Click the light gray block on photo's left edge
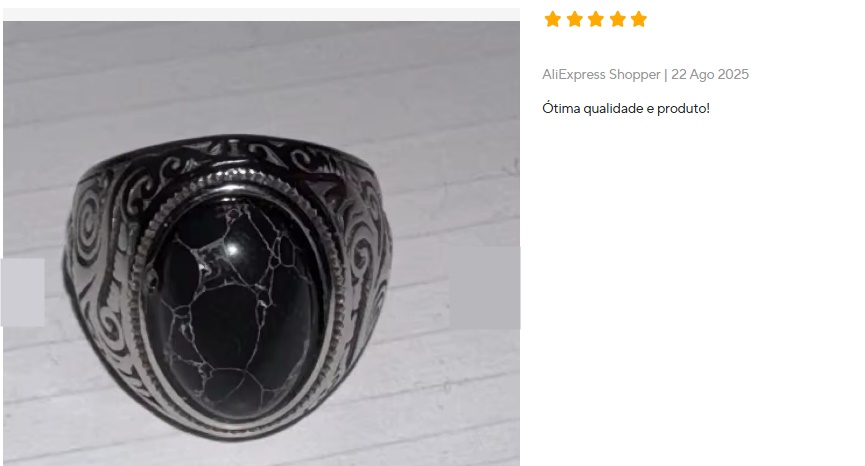This screenshot has width=865, height=466. 23,292
